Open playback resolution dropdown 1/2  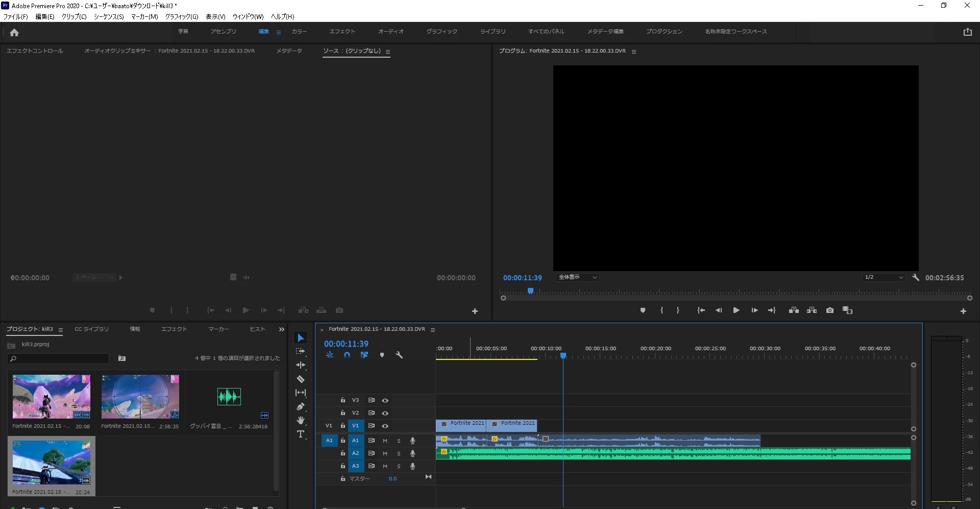click(x=884, y=277)
